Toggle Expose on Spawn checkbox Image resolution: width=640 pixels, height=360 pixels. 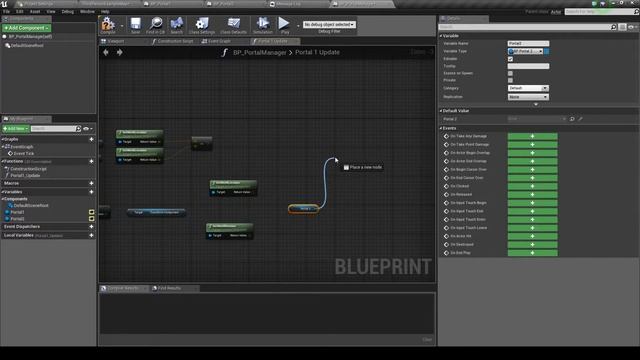510,73
